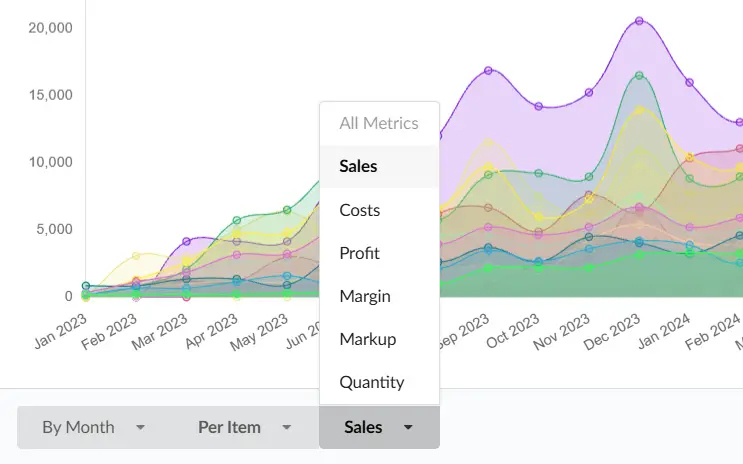Image resolution: width=743 pixels, height=464 pixels.
Task: Click the purple data point at Mar 2023
Action: point(187,242)
